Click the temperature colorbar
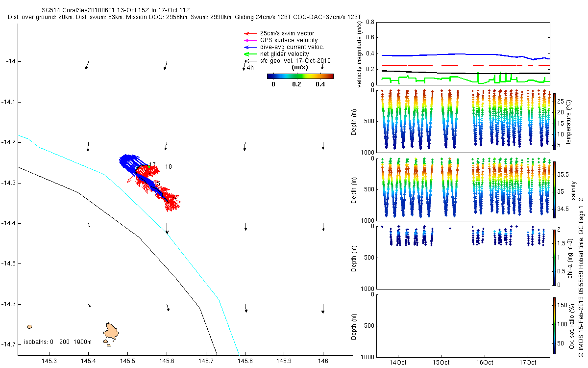The width and height of the screenshot is (588, 368). point(554,121)
